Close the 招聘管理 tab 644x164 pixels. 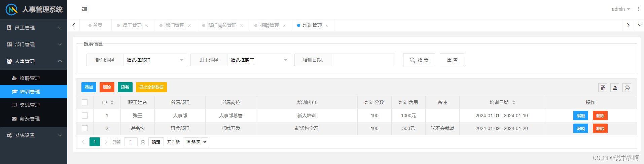pos(284,26)
